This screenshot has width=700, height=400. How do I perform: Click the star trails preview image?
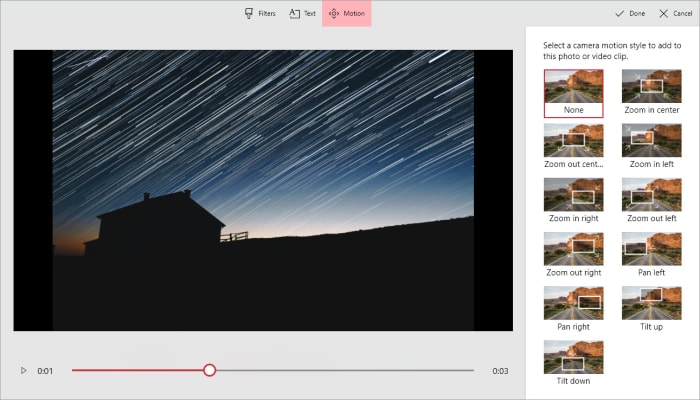coord(263,190)
